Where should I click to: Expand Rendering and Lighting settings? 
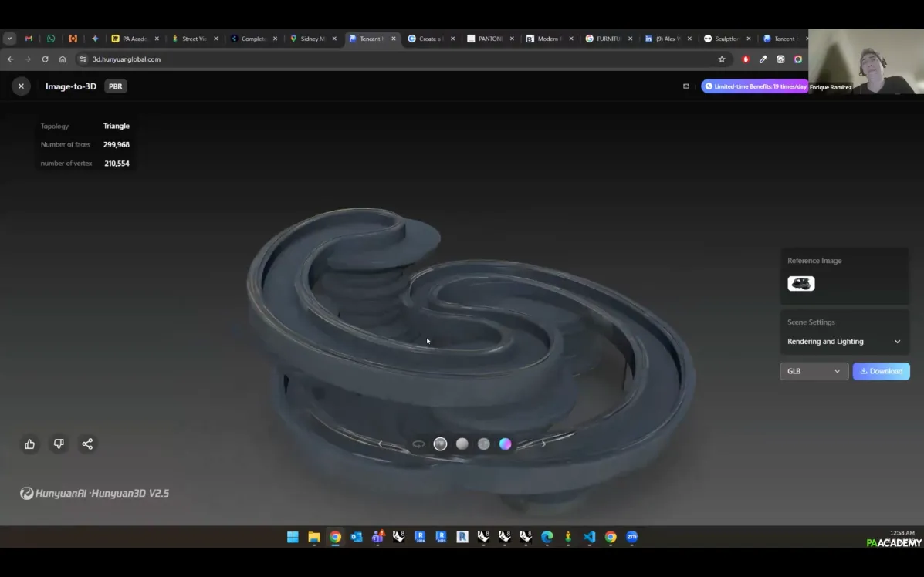click(844, 342)
